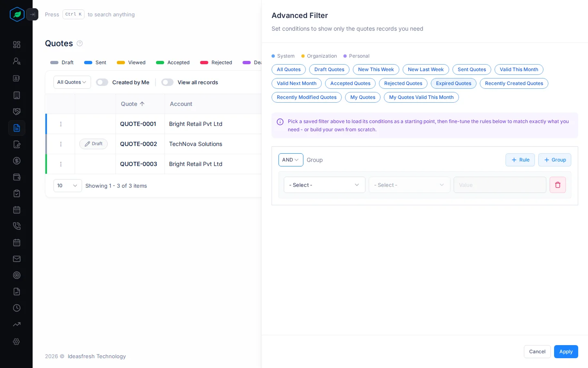Expand the AND group operator dropdown
588x368 pixels.
tap(291, 160)
